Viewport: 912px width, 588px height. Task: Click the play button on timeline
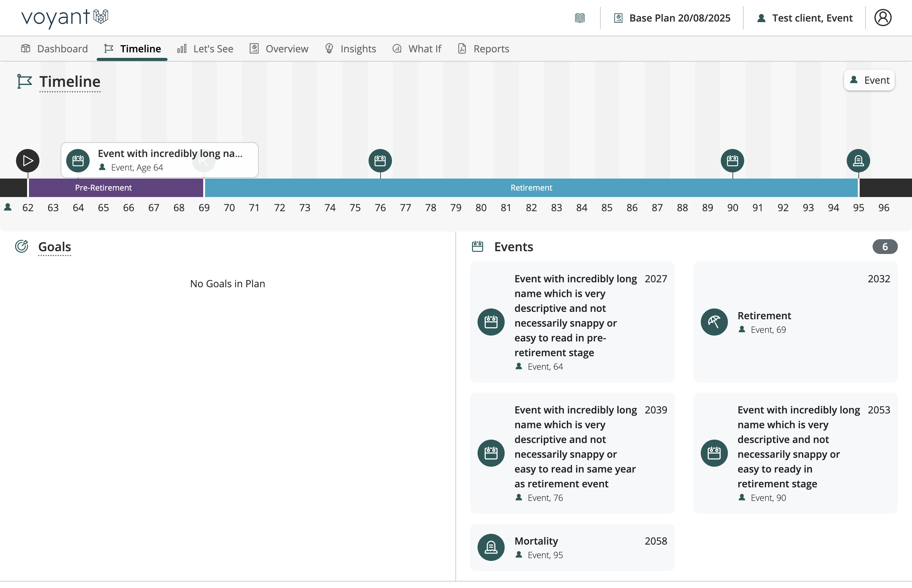27,161
